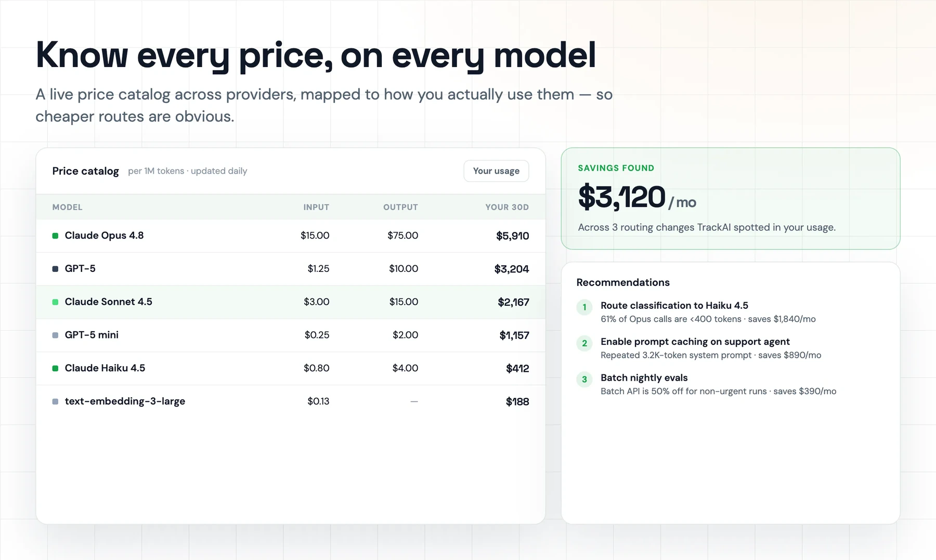Sort by the INPUT column header

(316, 207)
